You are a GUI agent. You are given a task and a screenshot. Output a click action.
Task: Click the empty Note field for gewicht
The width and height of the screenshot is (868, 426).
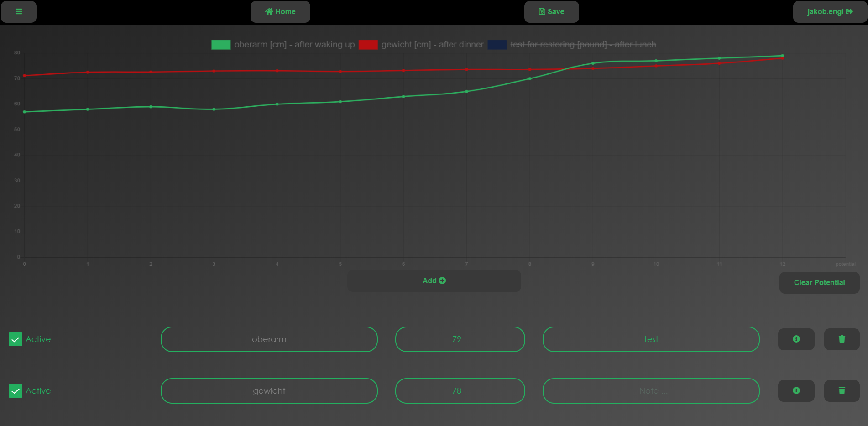pyautogui.click(x=651, y=391)
